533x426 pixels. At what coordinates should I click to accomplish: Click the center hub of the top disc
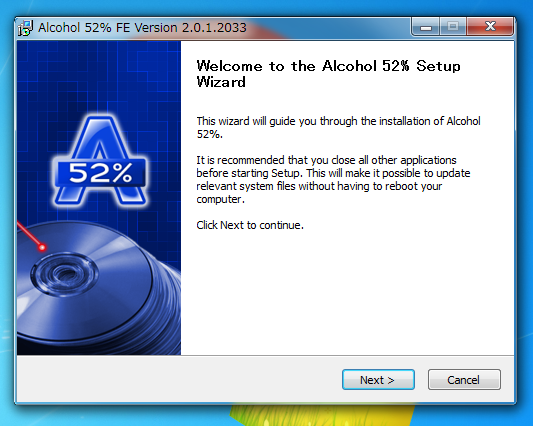[x=64, y=274]
